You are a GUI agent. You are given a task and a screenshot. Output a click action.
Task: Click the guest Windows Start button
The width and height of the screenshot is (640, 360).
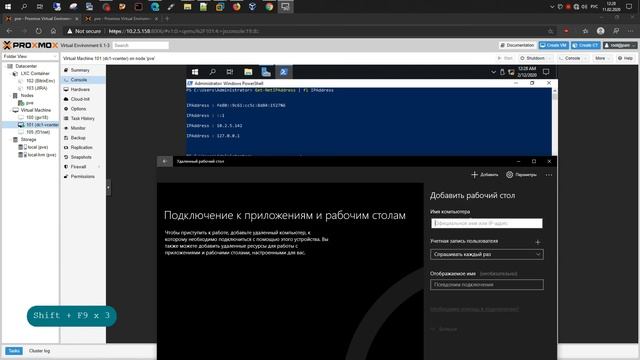(195, 72)
